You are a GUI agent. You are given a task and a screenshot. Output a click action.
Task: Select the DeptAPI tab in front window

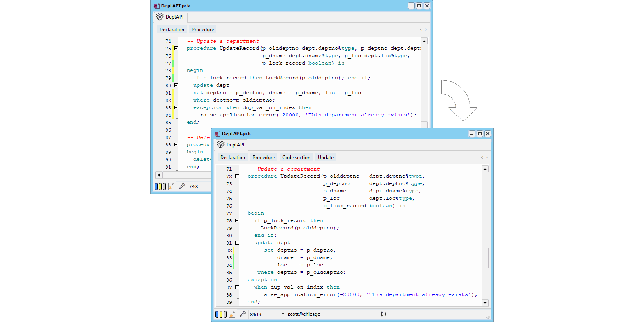coord(232,145)
